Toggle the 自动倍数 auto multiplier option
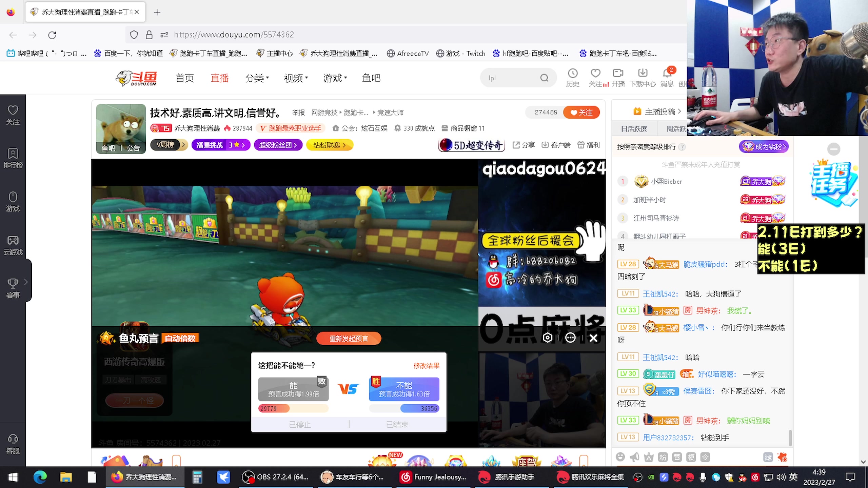This screenshot has width=868, height=488. pyautogui.click(x=180, y=338)
